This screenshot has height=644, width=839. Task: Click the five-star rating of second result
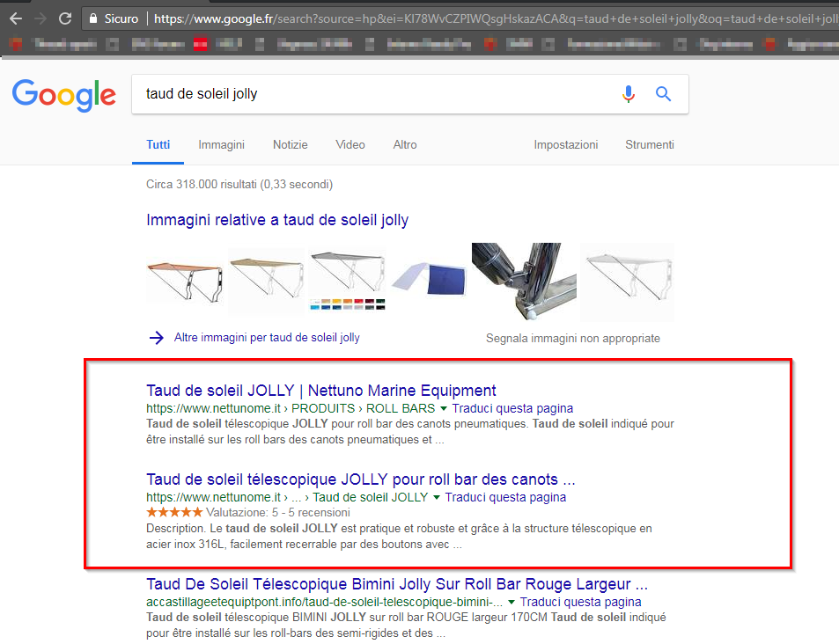coord(174,512)
